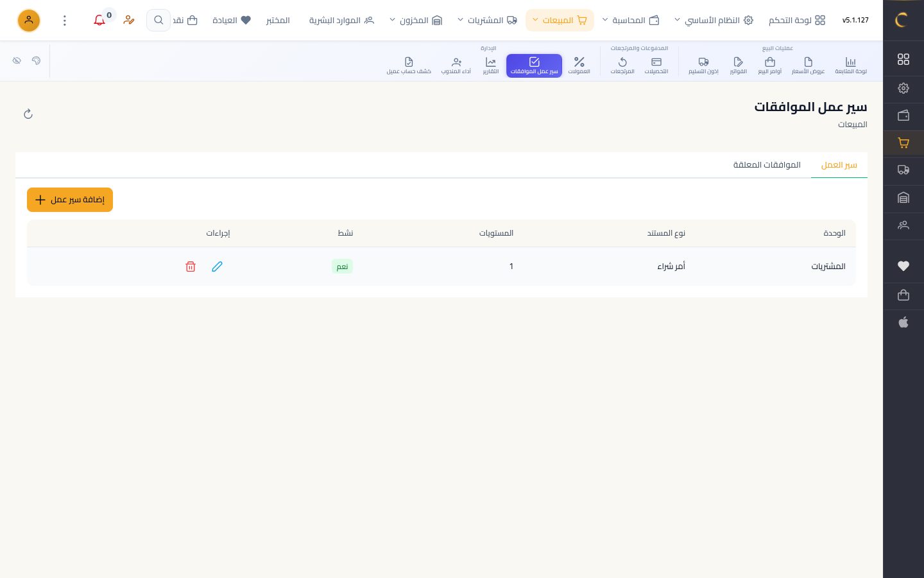Screen dimensions: 924x578
Task: Click the search magnifier field in header
Action: pos(158,21)
